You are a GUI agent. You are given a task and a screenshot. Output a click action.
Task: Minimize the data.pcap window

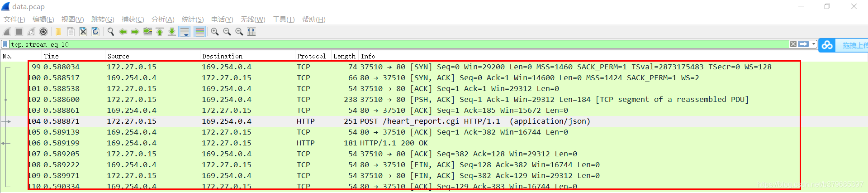(x=801, y=6)
